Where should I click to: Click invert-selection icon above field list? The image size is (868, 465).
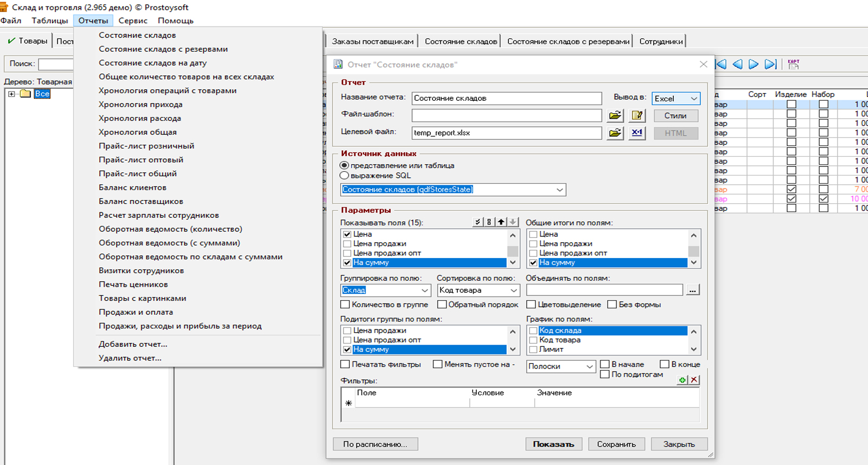489,222
